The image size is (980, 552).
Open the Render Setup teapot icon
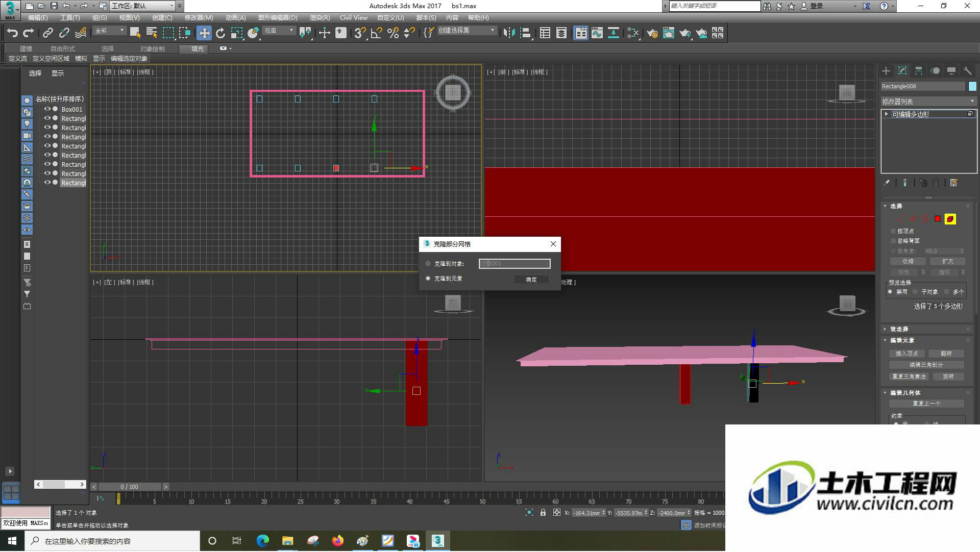point(652,33)
